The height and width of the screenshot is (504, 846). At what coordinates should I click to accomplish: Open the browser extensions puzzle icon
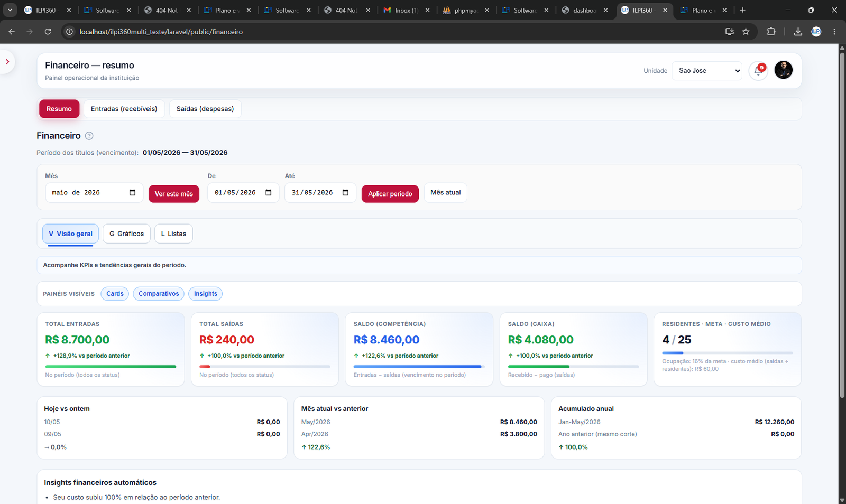(x=771, y=32)
